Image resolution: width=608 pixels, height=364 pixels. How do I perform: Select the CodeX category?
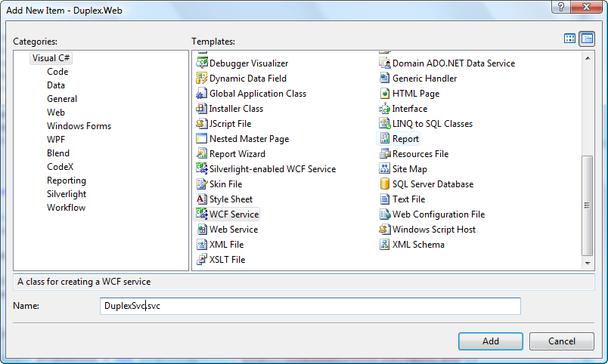coord(60,166)
